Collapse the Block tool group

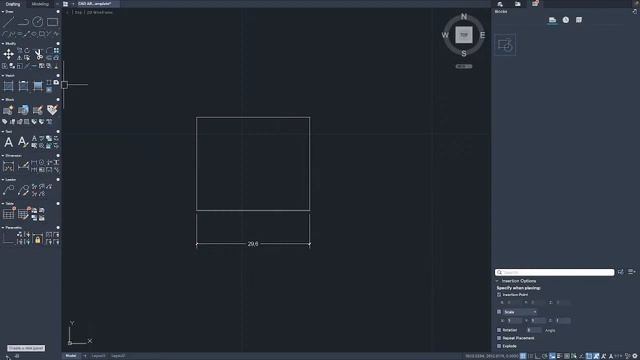(x=3, y=100)
